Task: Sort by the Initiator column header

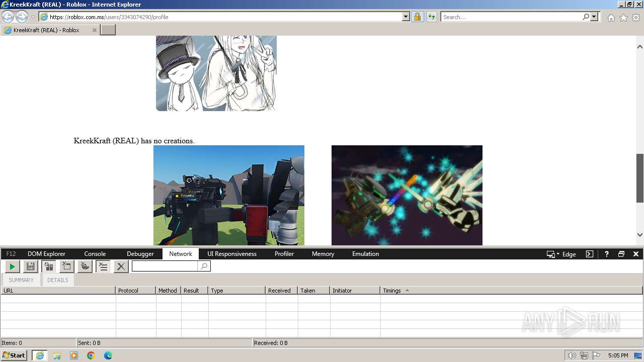Action: click(355, 291)
